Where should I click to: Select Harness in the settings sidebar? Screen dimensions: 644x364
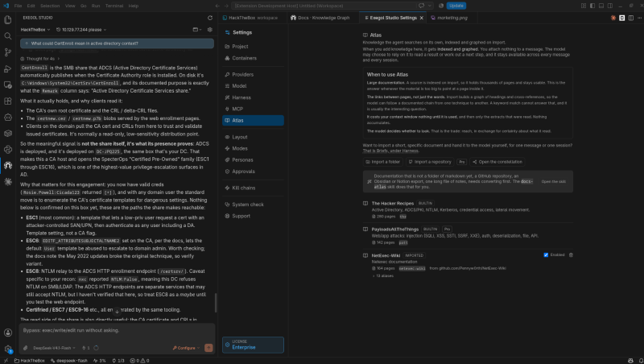coord(253,97)
